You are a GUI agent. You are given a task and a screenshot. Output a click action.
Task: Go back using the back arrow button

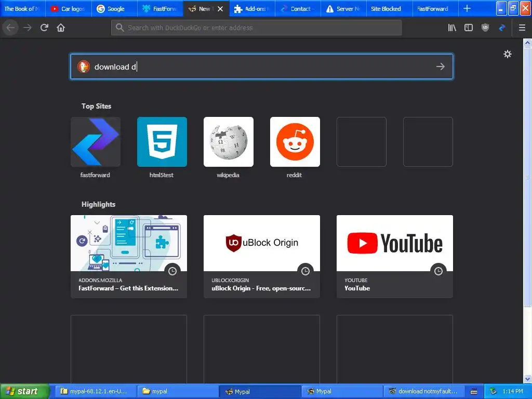11,28
